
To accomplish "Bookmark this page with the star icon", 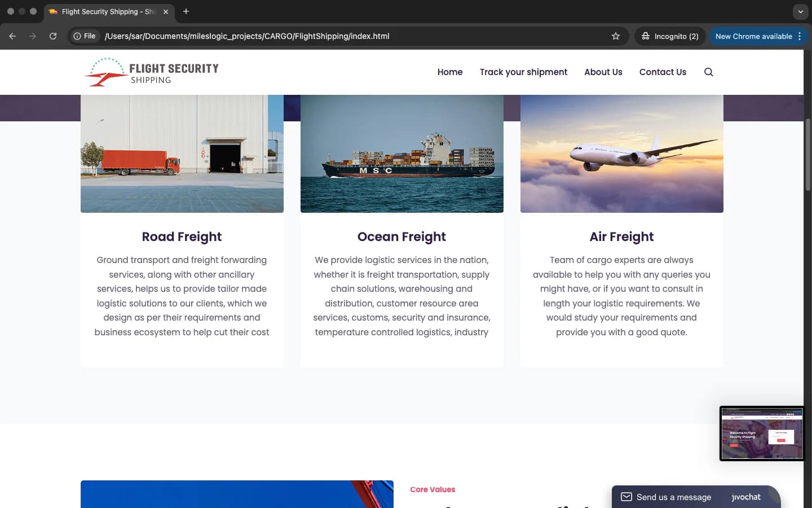I will pos(616,36).
